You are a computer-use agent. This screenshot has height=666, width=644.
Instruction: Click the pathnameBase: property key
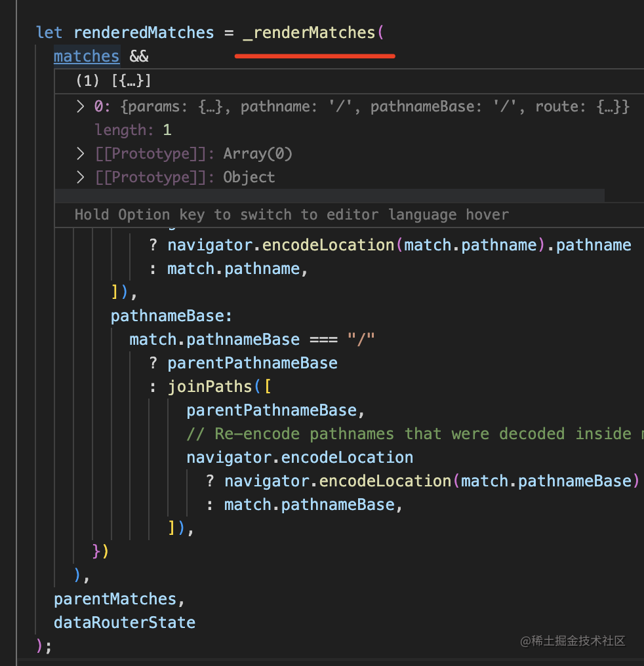172,316
